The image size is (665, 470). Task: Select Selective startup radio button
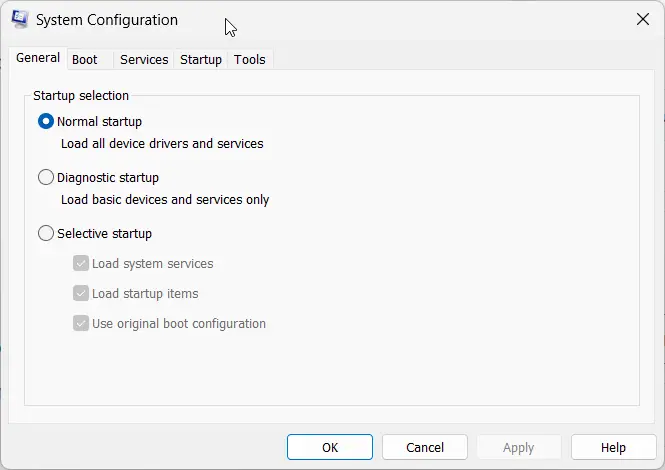(x=46, y=233)
